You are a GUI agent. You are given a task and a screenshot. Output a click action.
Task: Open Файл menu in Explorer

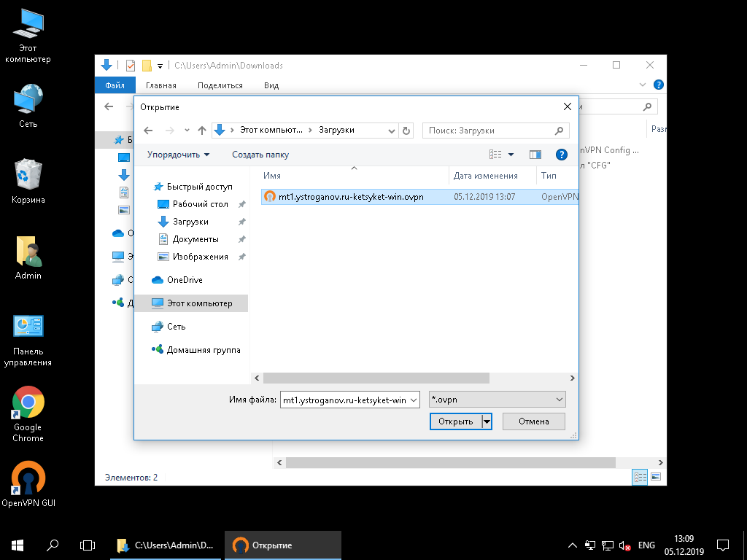[115, 85]
